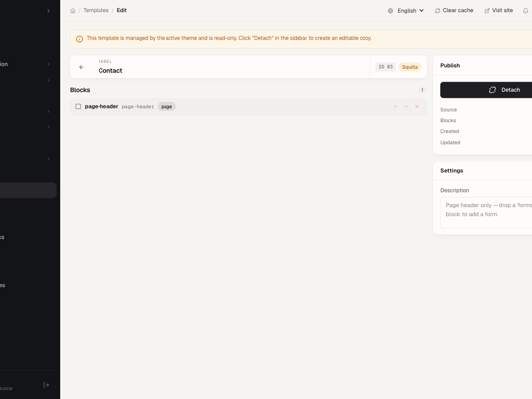Expand the topmost sidebar chevron
The image size is (532, 399).
(x=48, y=11)
